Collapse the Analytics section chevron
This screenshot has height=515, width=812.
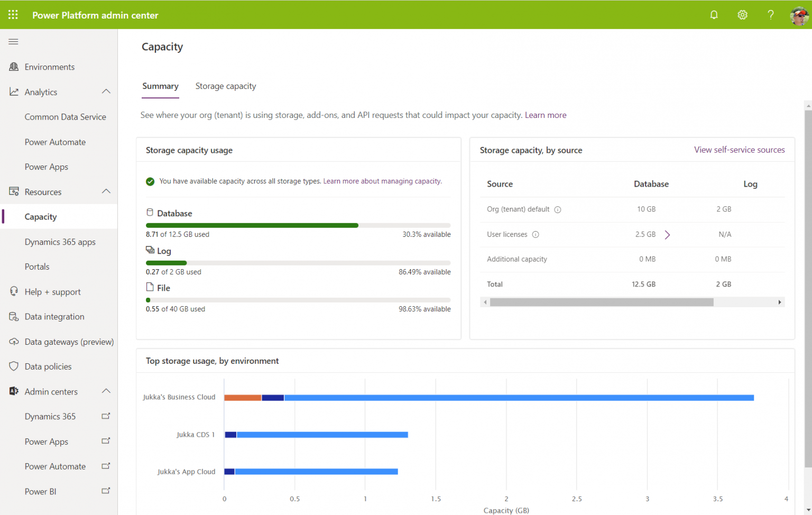coord(106,91)
